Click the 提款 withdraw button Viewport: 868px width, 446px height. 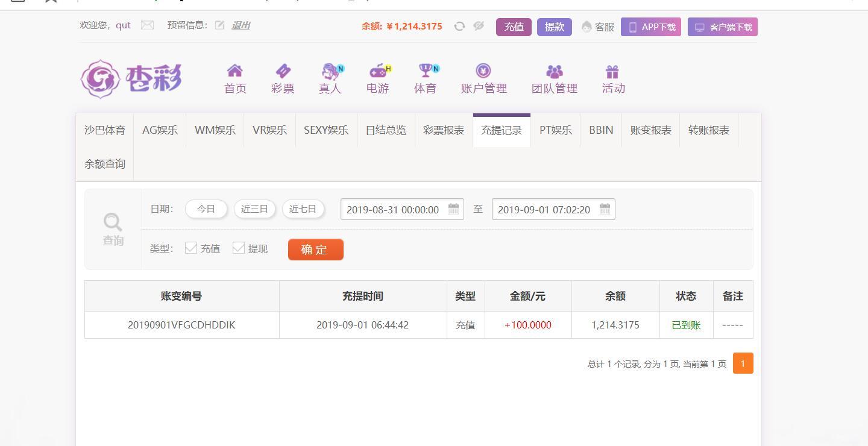[x=555, y=27]
